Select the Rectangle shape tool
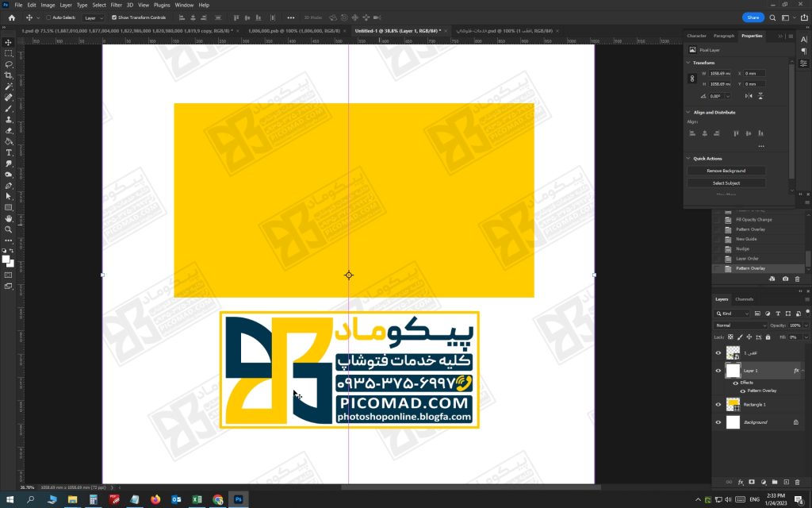 (8, 207)
